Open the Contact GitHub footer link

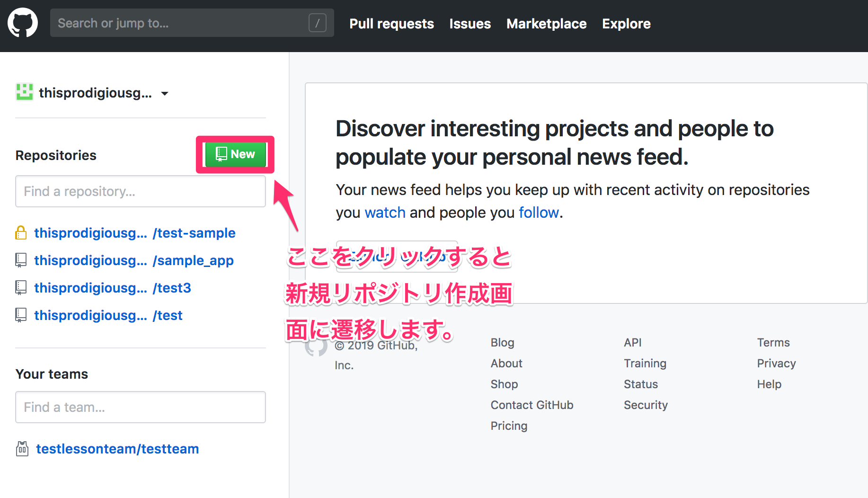point(532,405)
